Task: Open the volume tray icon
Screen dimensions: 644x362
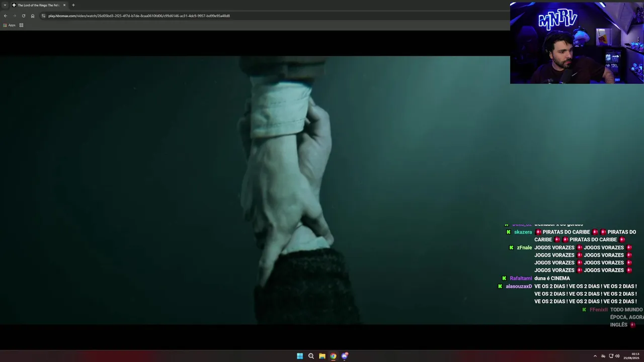Action: click(x=617, y=356)
